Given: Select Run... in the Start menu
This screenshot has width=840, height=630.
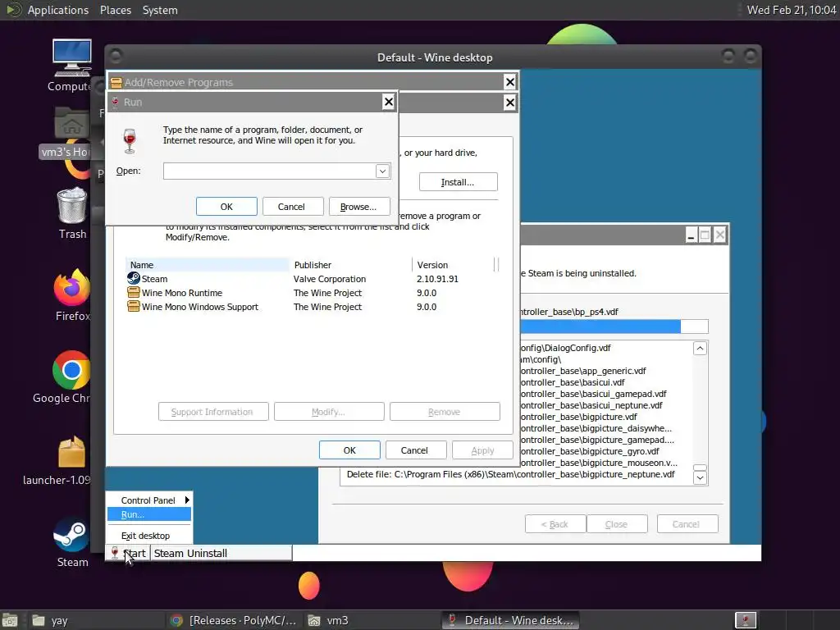Looking at the screenshot, I should click(x=149, y=514).
